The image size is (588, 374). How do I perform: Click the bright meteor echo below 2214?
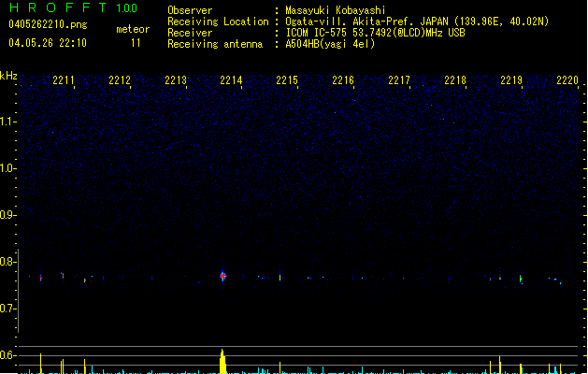pyautogui.click(x=222, y=276)
